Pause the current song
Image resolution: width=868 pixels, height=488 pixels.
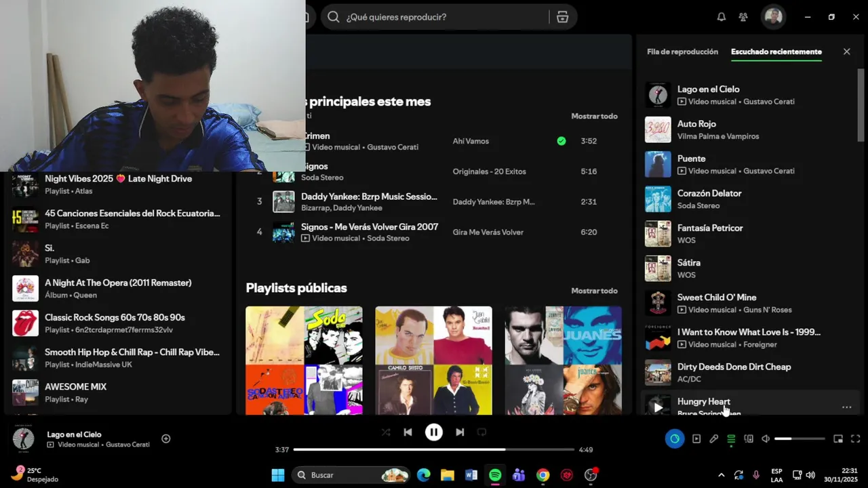(434, 432)
